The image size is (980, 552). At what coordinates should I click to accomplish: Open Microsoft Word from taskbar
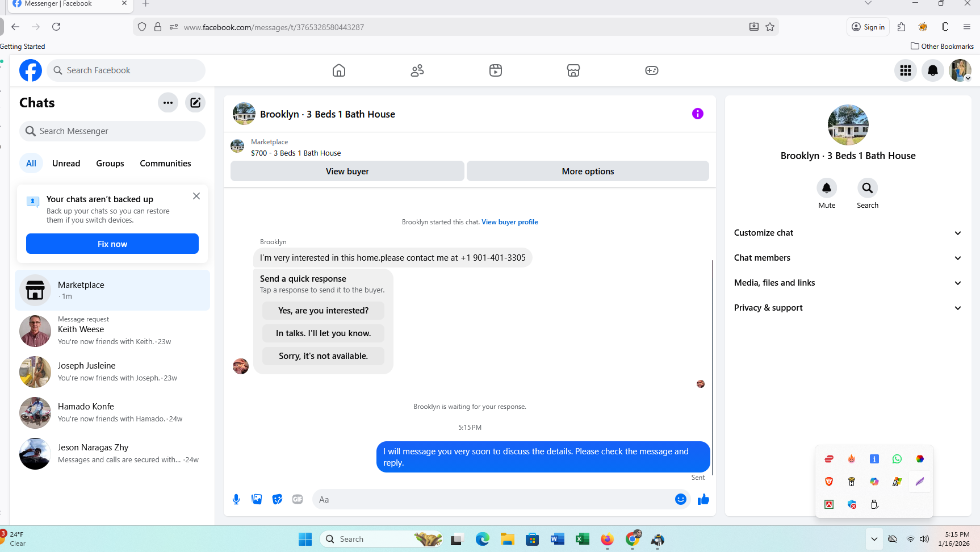coord(557,539)
